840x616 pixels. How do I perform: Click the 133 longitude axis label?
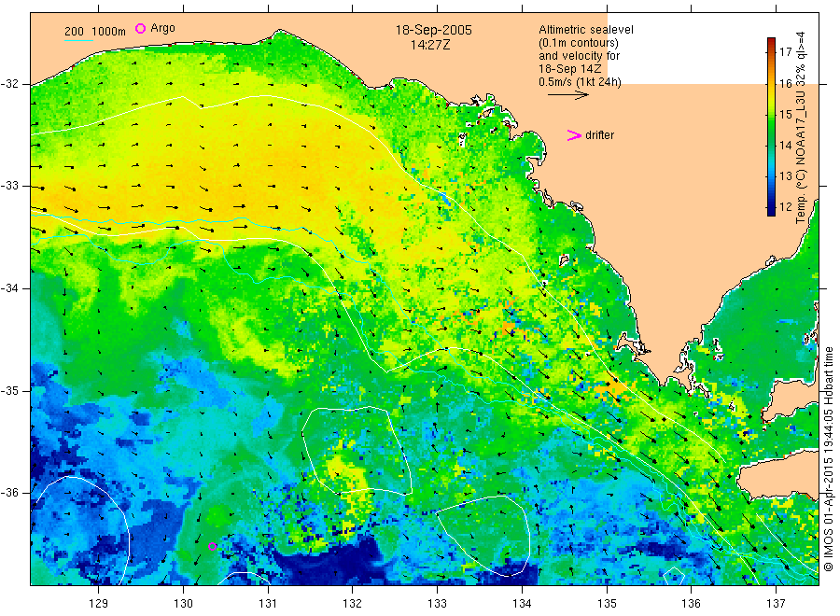click(437, 604)
